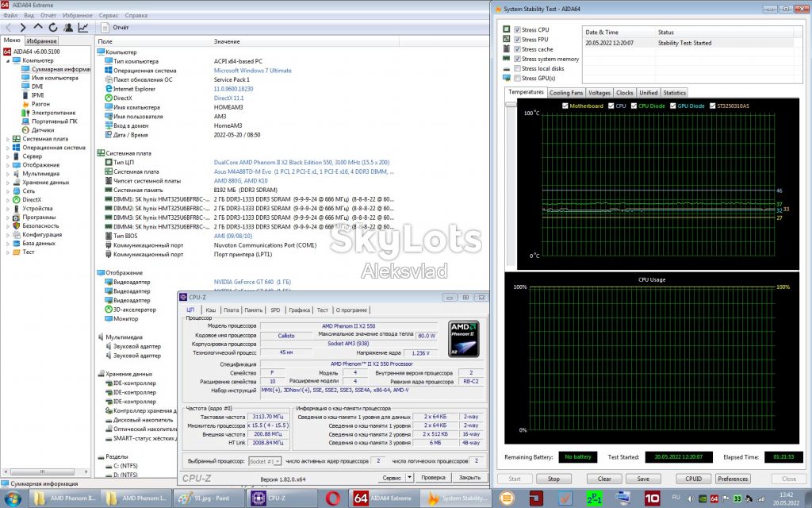Click the green 2P-1 taskbar icon
Image resolution: width=812 pixels, height=508 pixels.
(594, 498)
